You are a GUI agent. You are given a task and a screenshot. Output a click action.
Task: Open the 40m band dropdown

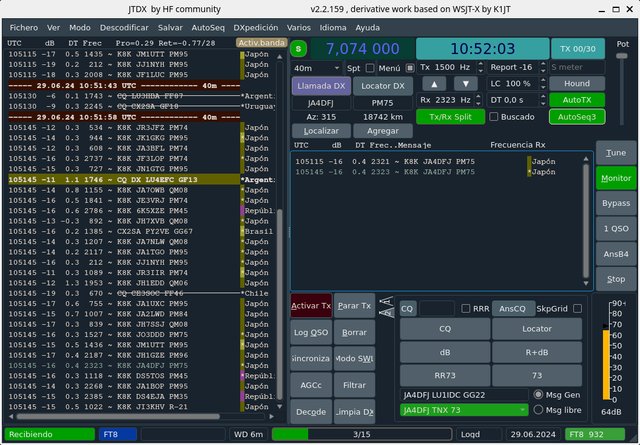(317, 68)
